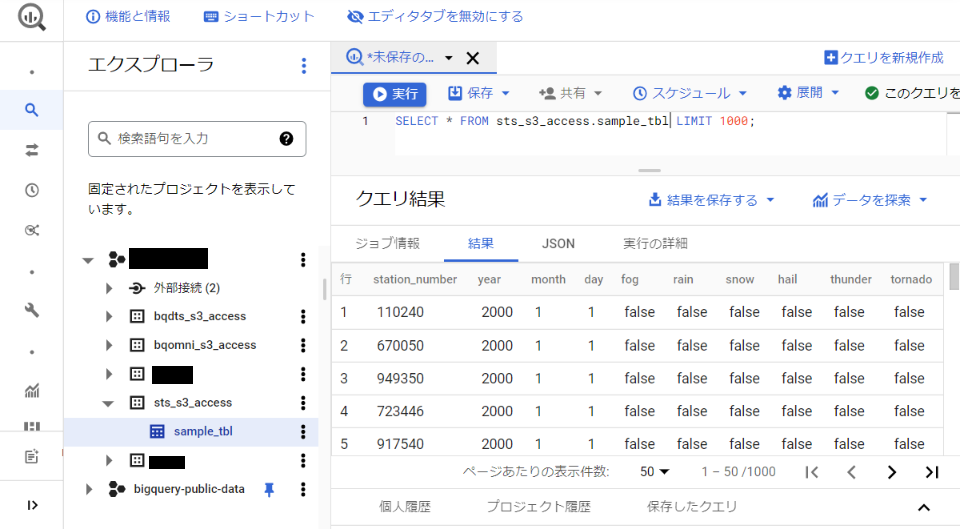Image resolution: width=960 pixels, height=529 pixels.
Task: Switch to the job information tab
Action: [388, 243]
